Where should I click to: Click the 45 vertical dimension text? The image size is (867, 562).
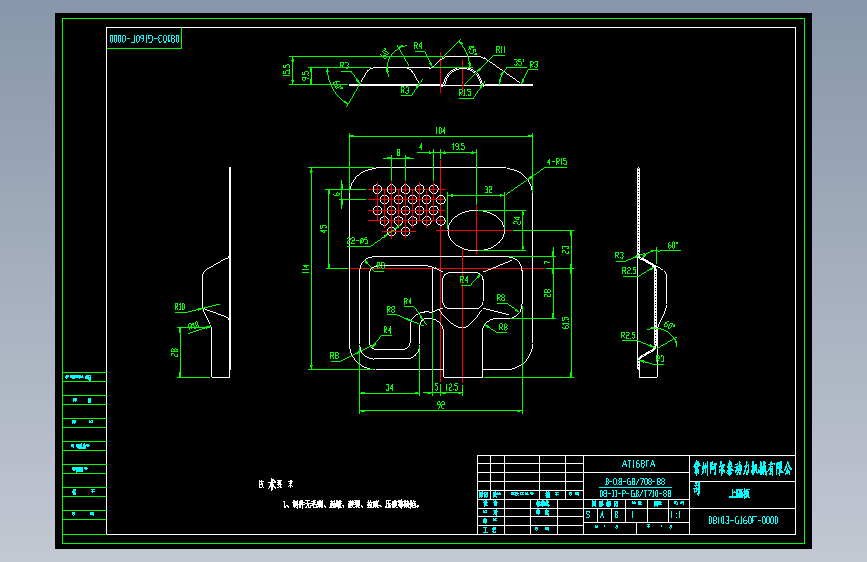pyautogui.click(x=323, y=228)
